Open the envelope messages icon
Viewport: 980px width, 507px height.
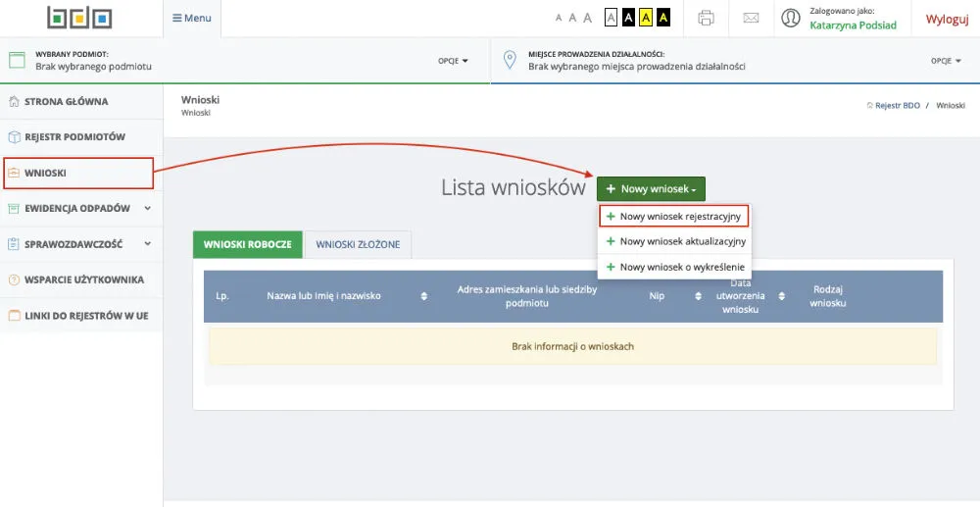pos(751,18)
